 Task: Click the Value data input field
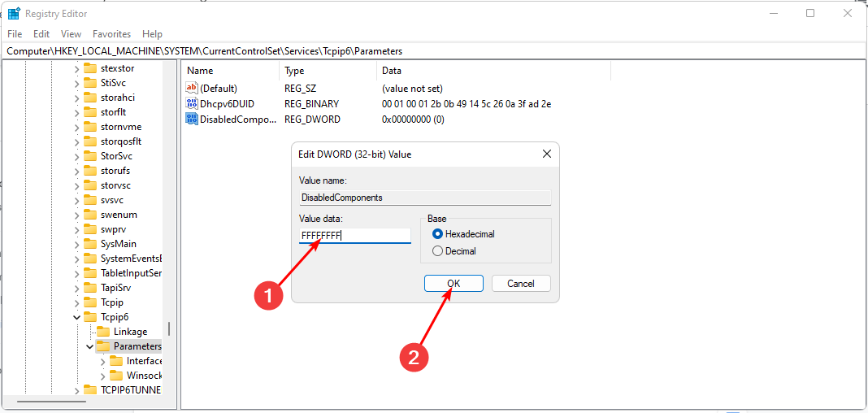point(355,236)
